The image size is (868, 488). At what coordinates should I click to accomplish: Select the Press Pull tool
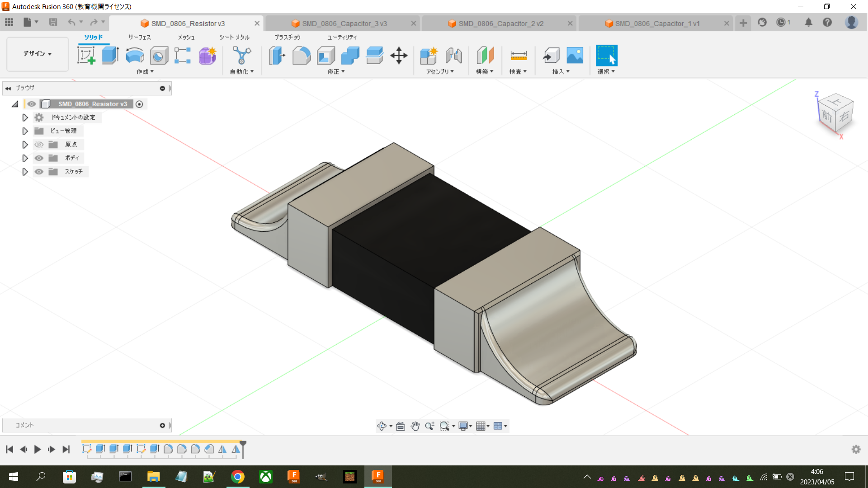277,56
